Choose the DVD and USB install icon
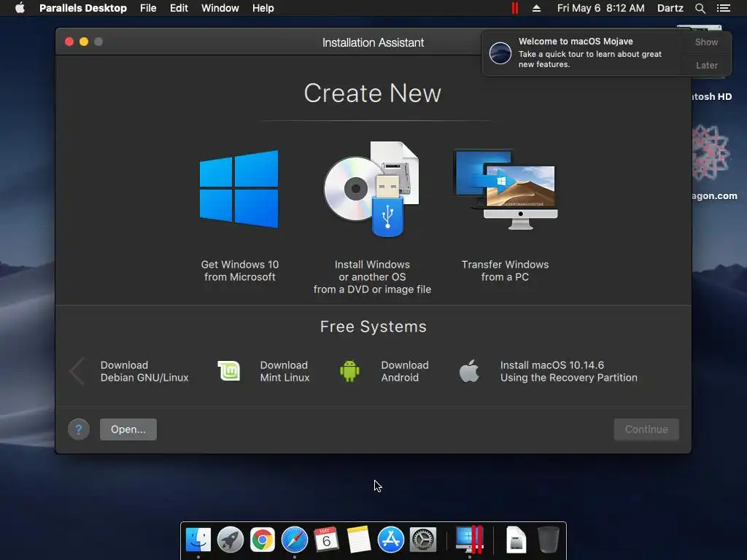The width and height of the screenshot is (747, 560). coord(371,189)
